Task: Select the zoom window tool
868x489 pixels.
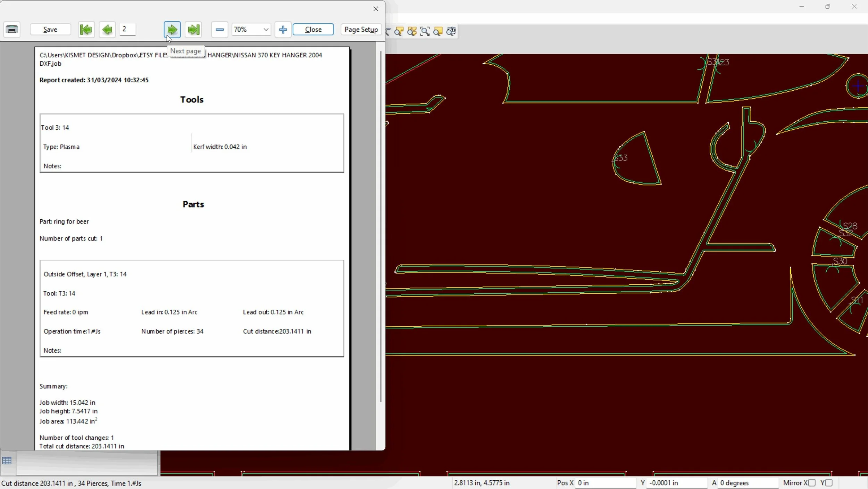Action: (425, 32)
